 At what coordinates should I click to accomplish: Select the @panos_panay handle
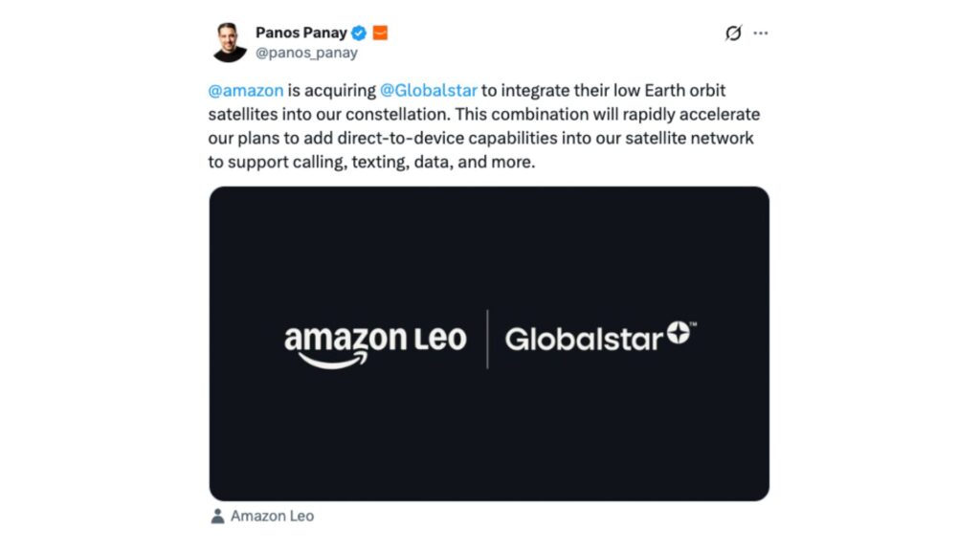(x=305, y=53)
